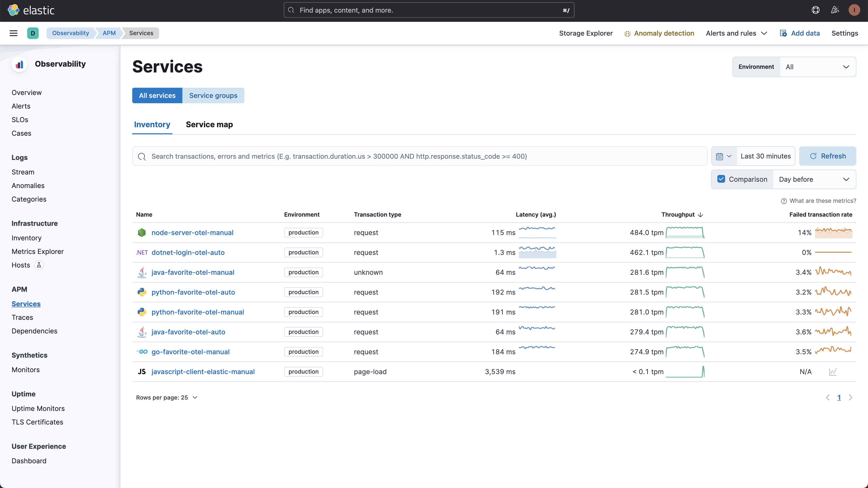The width and height of the screenshot is (868, 488).
Task: Click the help lifebuoy icon
Action: [815, 10]
